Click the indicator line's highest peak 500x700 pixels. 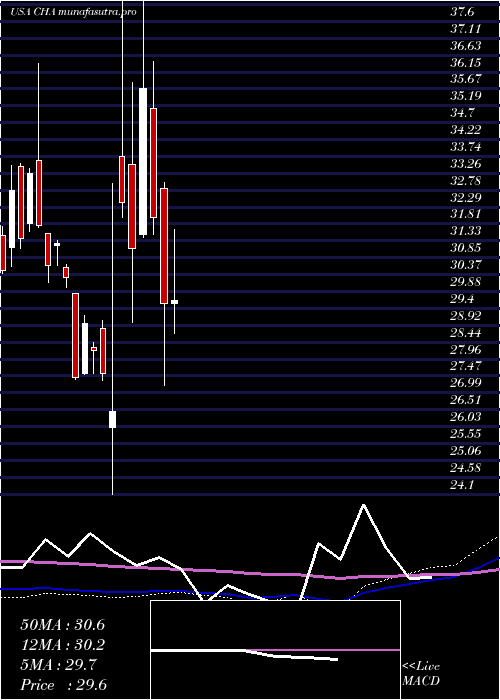coord(364,505)
